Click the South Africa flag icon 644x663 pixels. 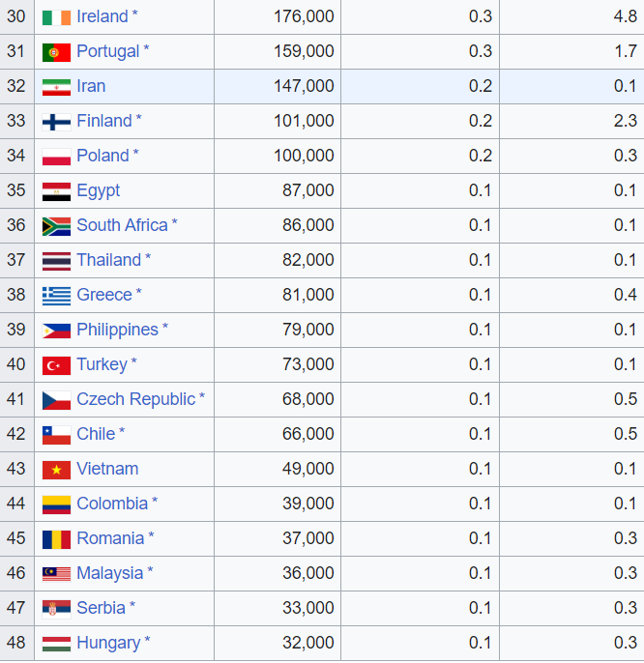[56, 226]
